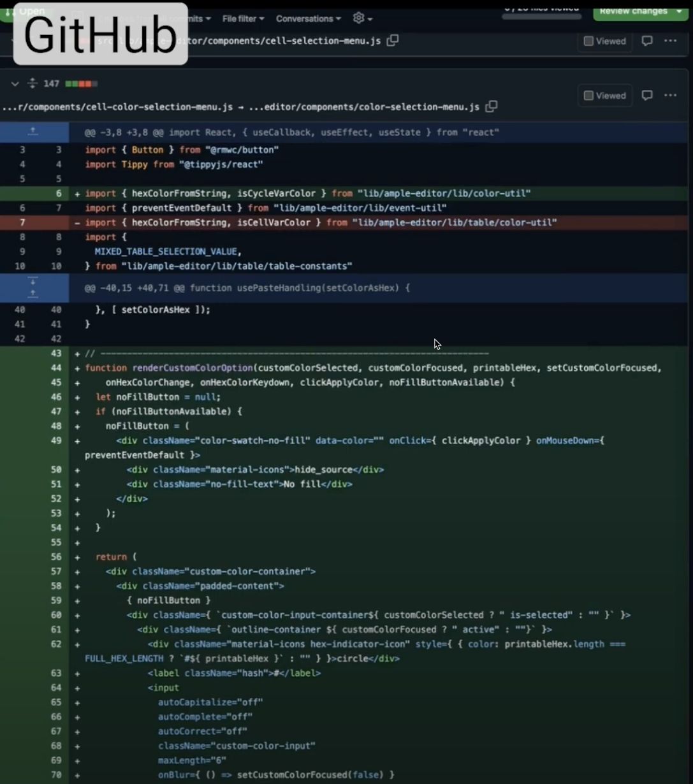Image resolution: width=693 pixels, height=784 pixels.
Task: Click the 'custom-color-container' div line
Action: point(211,572)
